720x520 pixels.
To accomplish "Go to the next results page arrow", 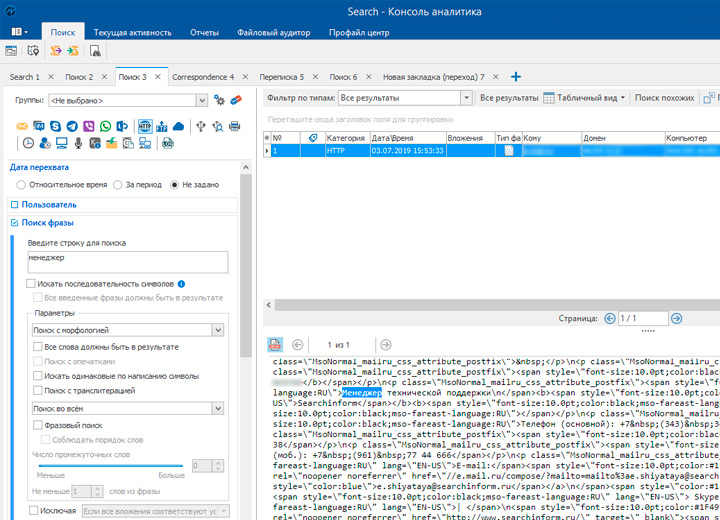I will [x=676, y=318].
